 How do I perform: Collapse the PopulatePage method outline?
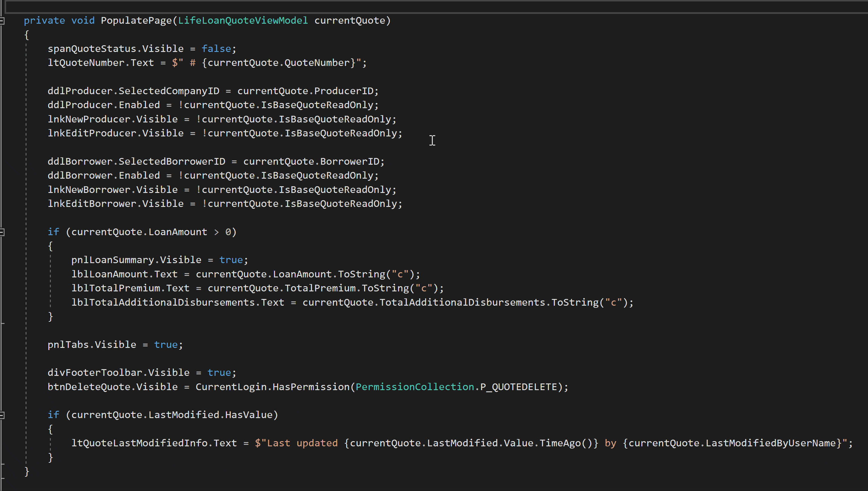2,21
